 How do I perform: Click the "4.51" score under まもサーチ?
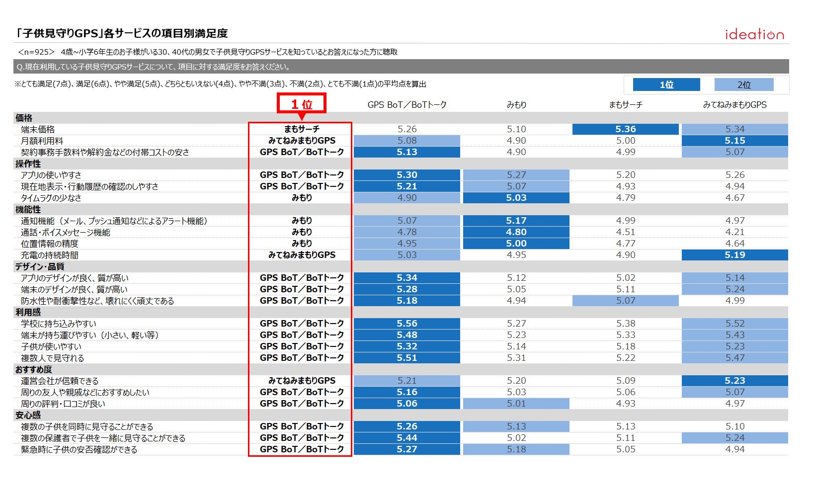pos(626,232)
